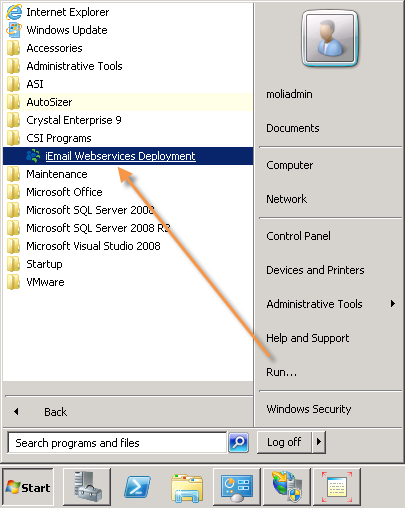405x508 pixels.
Task: Click the user account picture
Action: pos(330,38)
